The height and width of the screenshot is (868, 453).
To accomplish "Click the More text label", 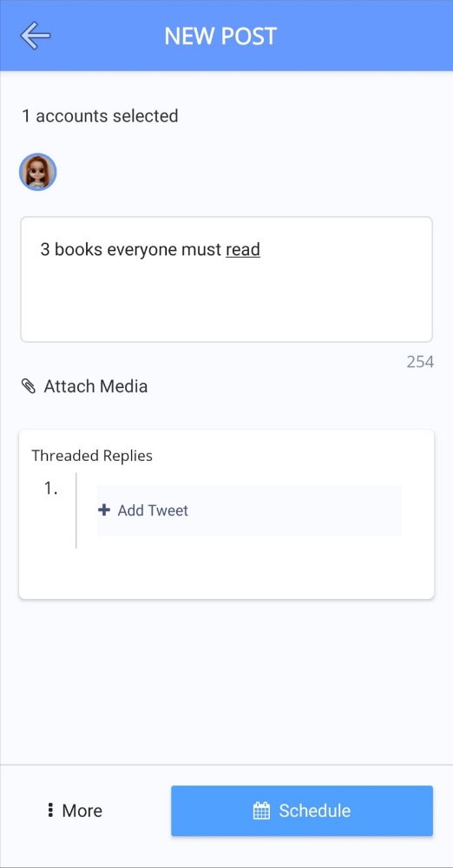I will (82, 811).
